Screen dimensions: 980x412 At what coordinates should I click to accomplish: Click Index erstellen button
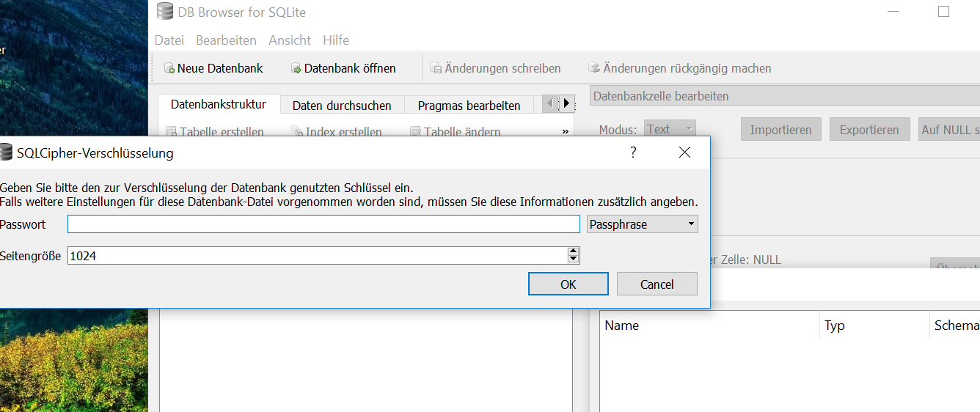[336, 132]
